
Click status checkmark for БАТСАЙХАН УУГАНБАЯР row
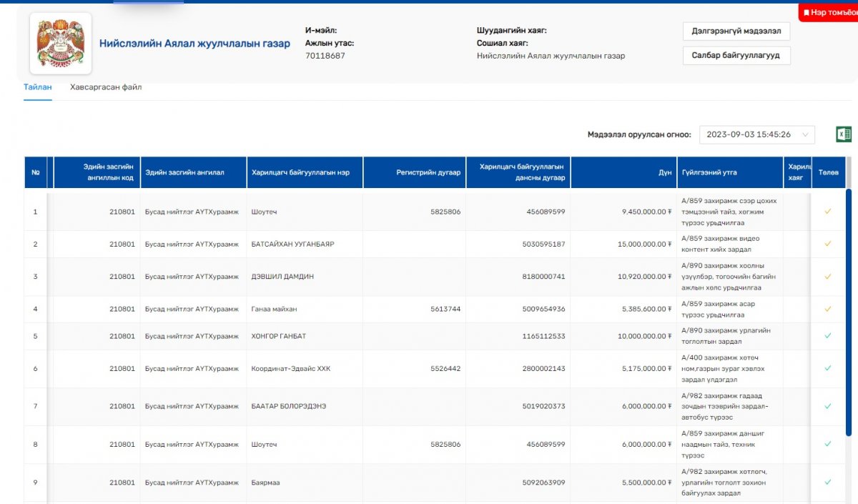pyautogui.click(x=828, y=244)
